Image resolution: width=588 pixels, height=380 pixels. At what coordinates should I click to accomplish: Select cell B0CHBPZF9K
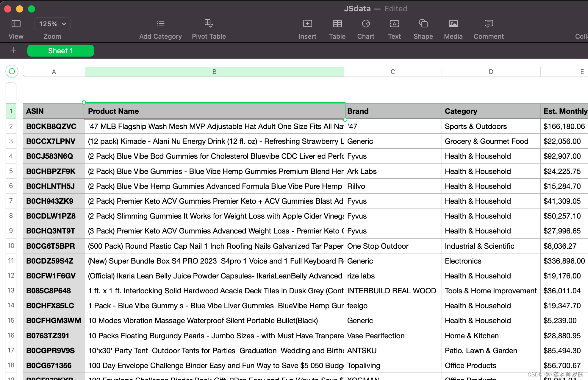(54, 171)
